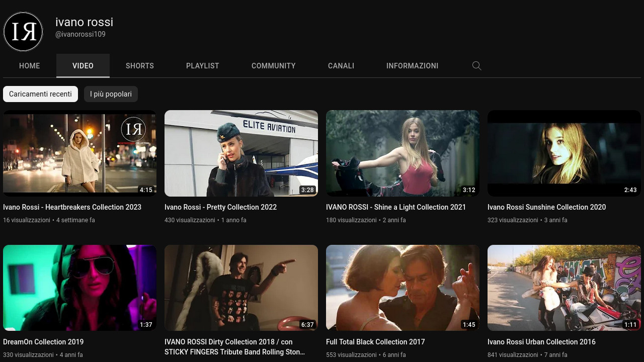
Task: Select the Caricamenti recenti filter chip
Action: (40, 94)
